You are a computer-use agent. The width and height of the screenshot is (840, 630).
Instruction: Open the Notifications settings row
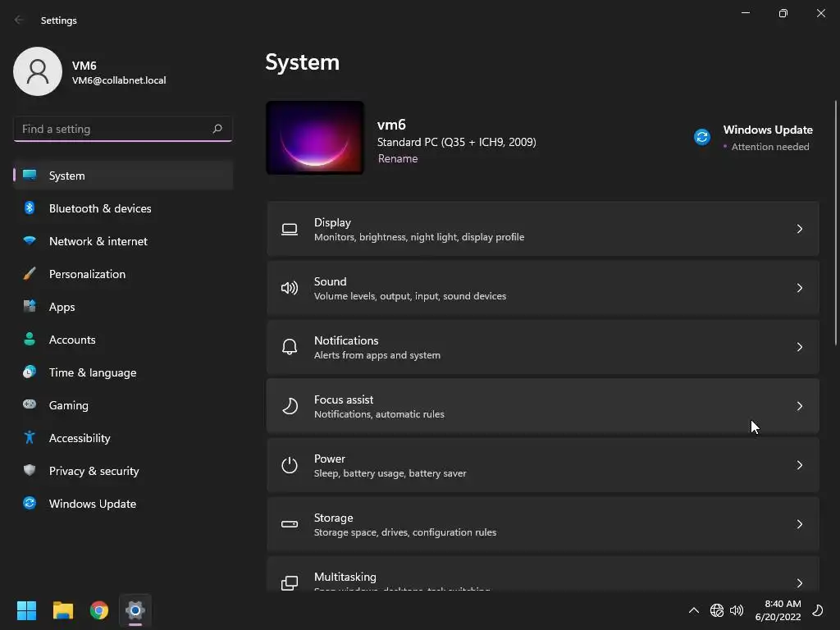coord(543,347)
